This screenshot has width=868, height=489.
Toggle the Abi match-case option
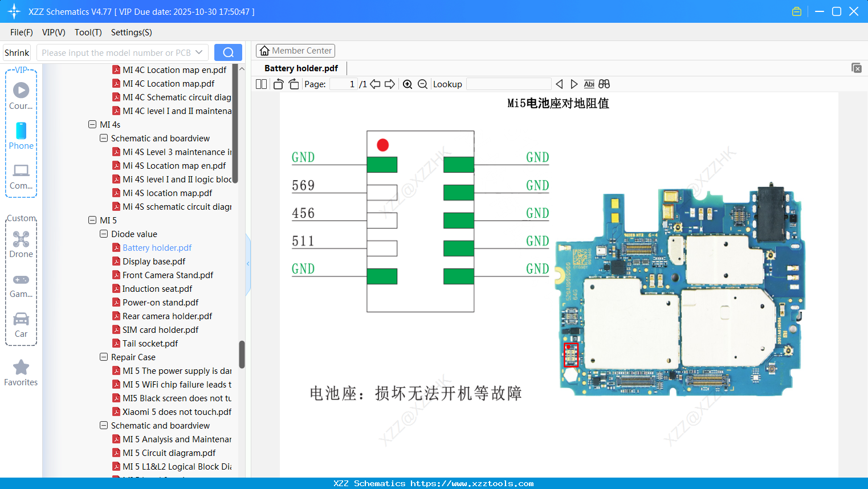pos(589,84)
